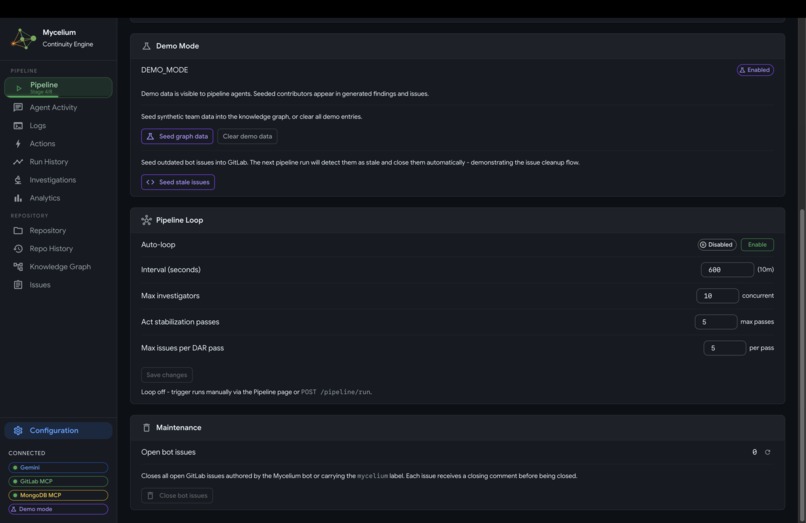Open the Actions page
Viewport: 806px width, 523px height.
[x=42, y=143]
